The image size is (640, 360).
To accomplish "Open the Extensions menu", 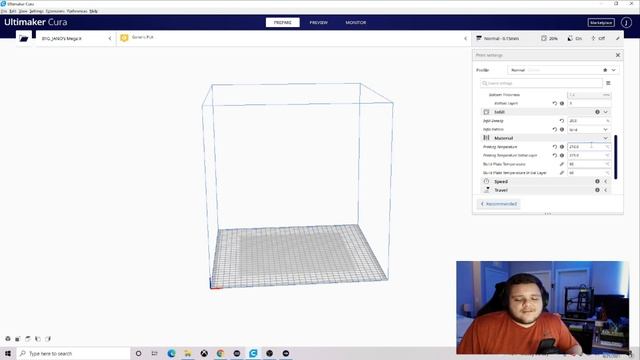I will click(x=55, y=11).
